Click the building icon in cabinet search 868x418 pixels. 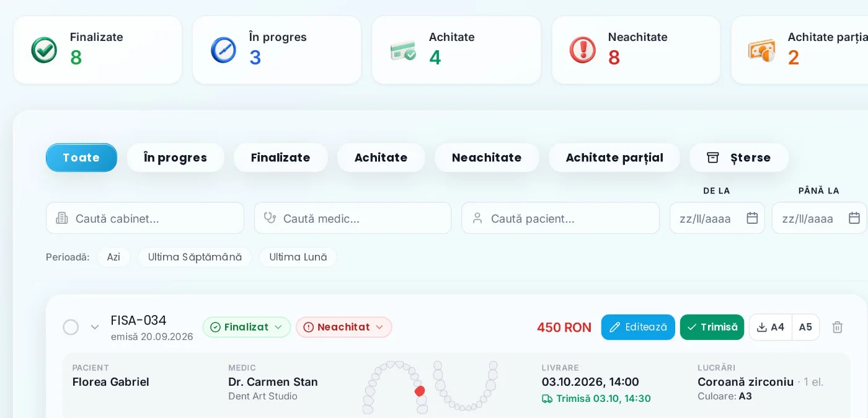click(x=62, y=218)
